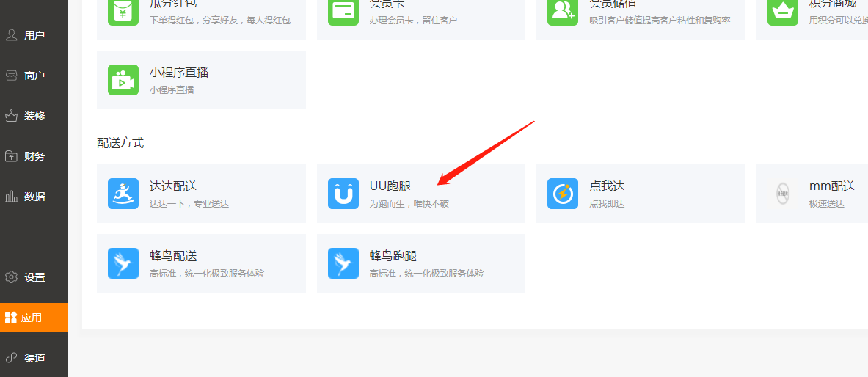
Task: Click the blue runner icon of 达达配送
Action: click(123, 194)
